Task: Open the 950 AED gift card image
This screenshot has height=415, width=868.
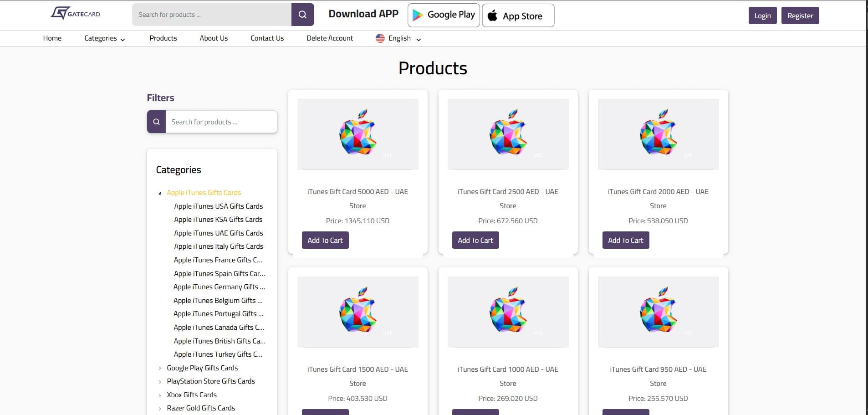Action: coord(658,312)
